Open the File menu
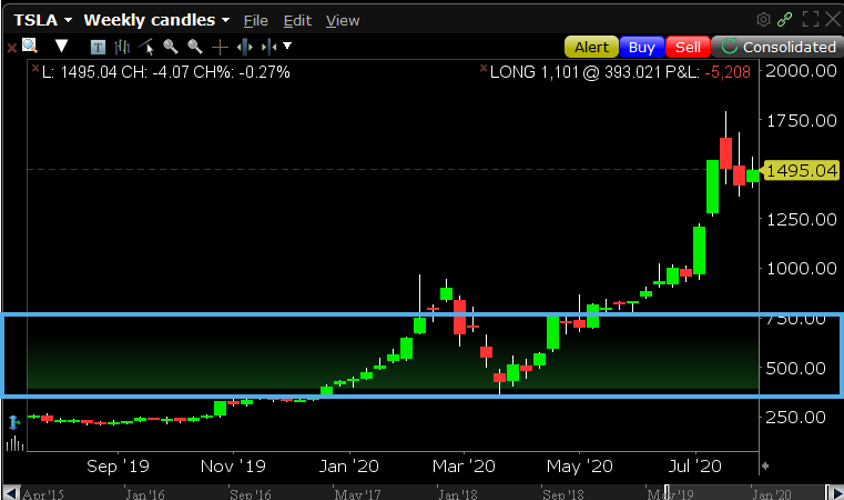844x500 pixels. coord(255,20)
